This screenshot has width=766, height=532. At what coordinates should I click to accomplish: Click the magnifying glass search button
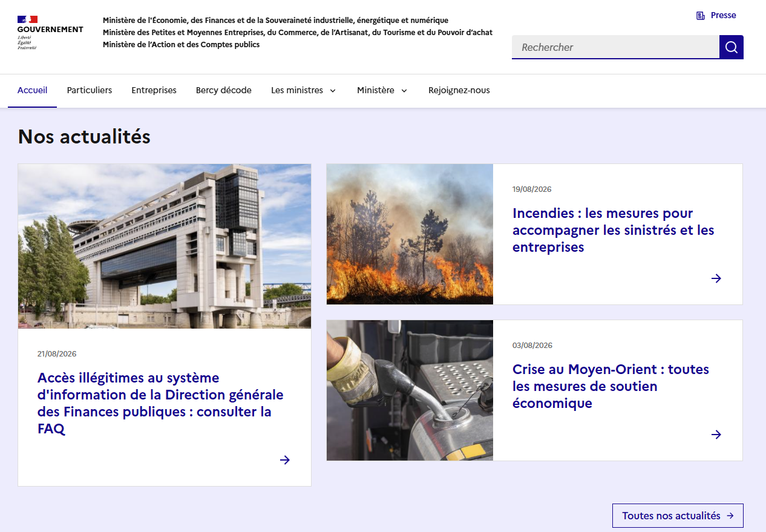731,47
